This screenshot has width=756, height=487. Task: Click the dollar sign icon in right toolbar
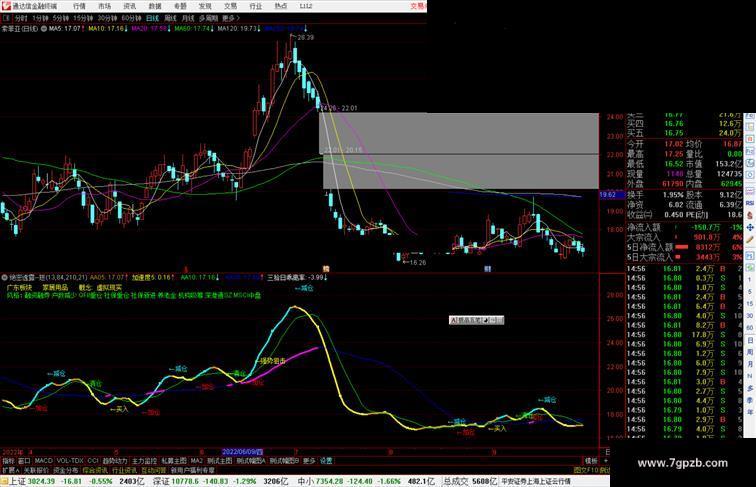750,215
